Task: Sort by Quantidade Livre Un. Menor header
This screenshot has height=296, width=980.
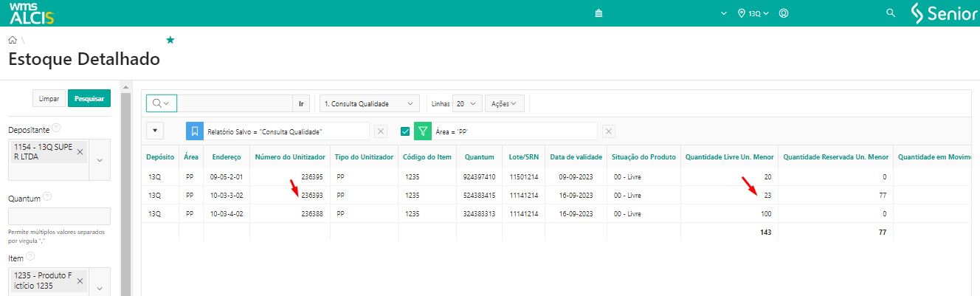Action: 729,157
